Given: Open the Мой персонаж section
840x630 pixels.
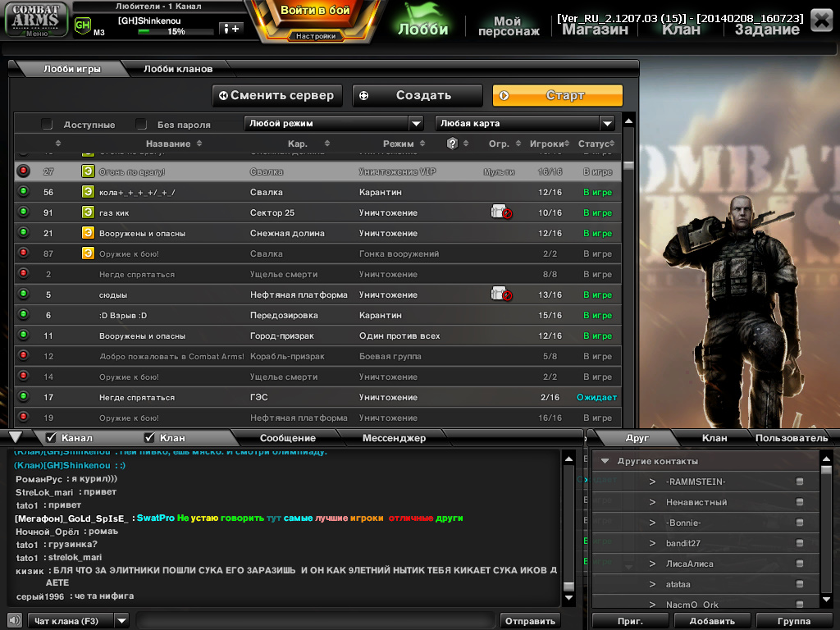Looking at the screenshot, I should 509,25.
